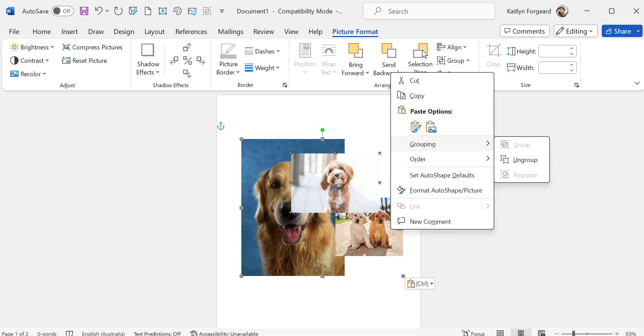Choose Copy from the context menu
644x336 pixels.
(x=442, y=96)
